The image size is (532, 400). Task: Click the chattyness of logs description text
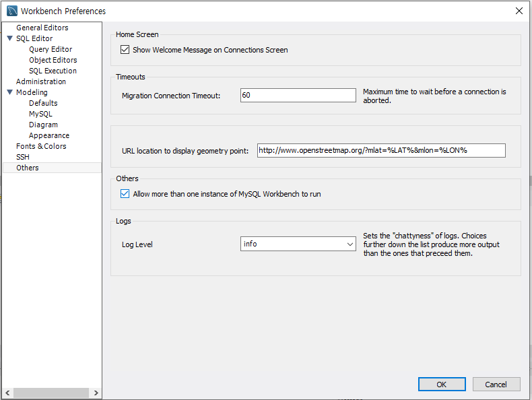click(431, 244)
